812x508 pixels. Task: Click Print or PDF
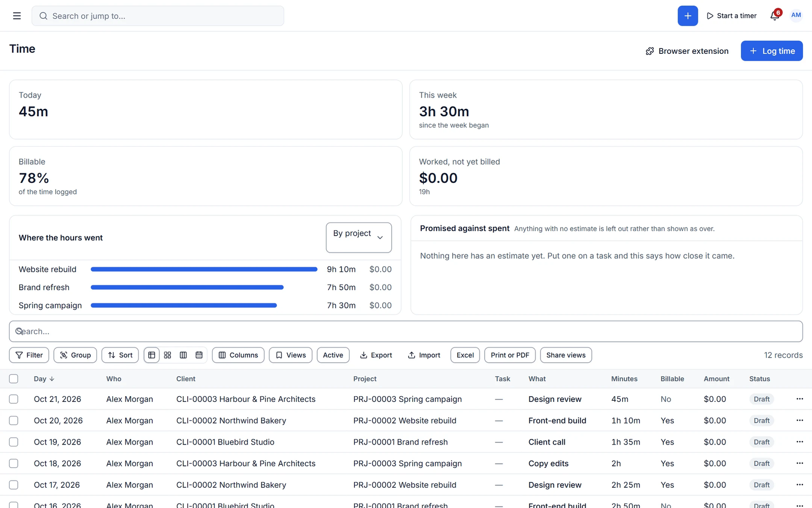(510, 355)
